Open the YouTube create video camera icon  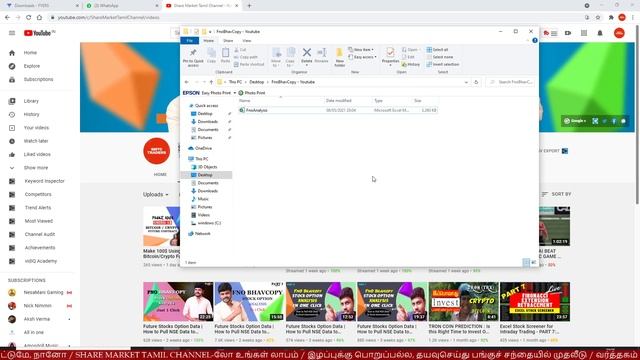(x=568, y=33)
